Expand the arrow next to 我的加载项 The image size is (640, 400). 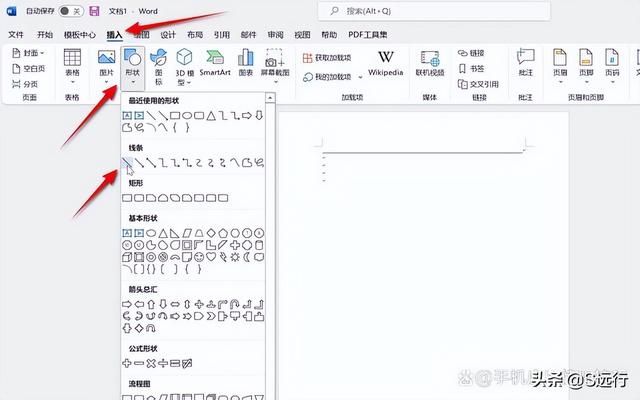click(x=360, y=77)
